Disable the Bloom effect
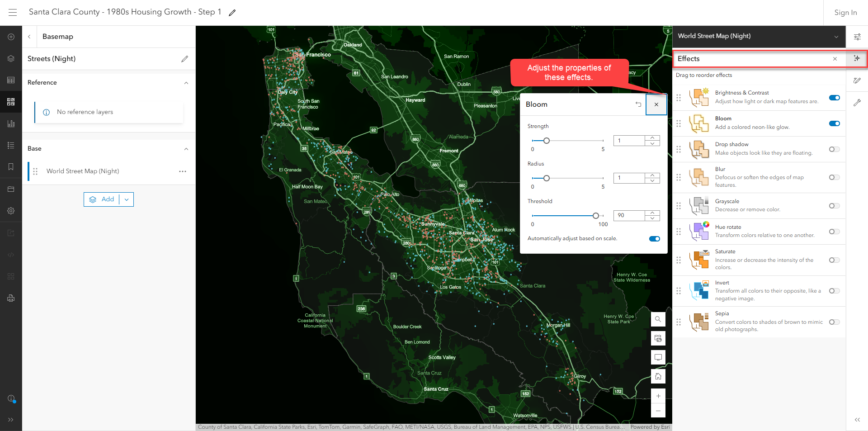The width and height of the screenshot is (868, 431). click(x=834, y=123)
